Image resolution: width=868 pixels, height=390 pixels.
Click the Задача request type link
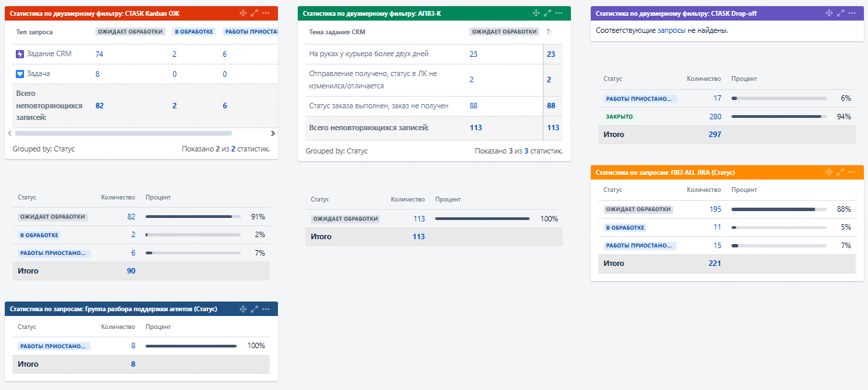pyautogui.click(x=38, y=73)
